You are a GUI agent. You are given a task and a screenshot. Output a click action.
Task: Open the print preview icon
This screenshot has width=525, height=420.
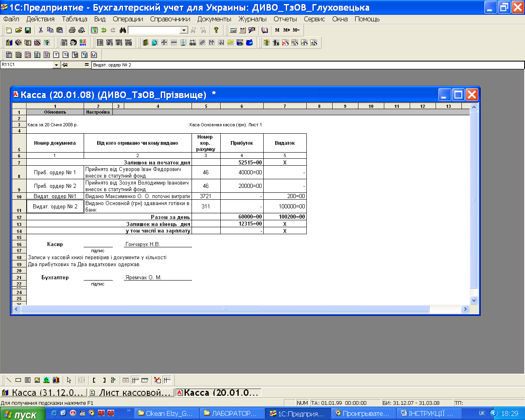82,30
